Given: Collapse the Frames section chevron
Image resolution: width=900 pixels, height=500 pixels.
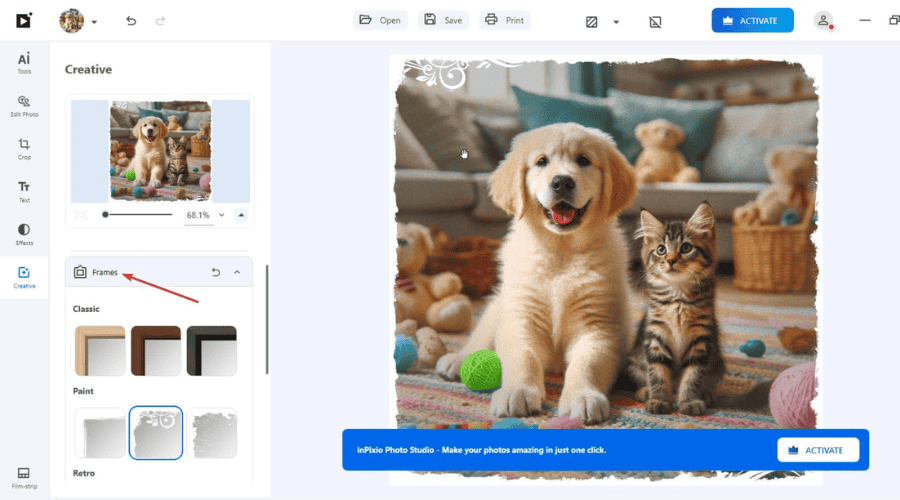Looking at the screenshot, I should (x=237, y=272).
